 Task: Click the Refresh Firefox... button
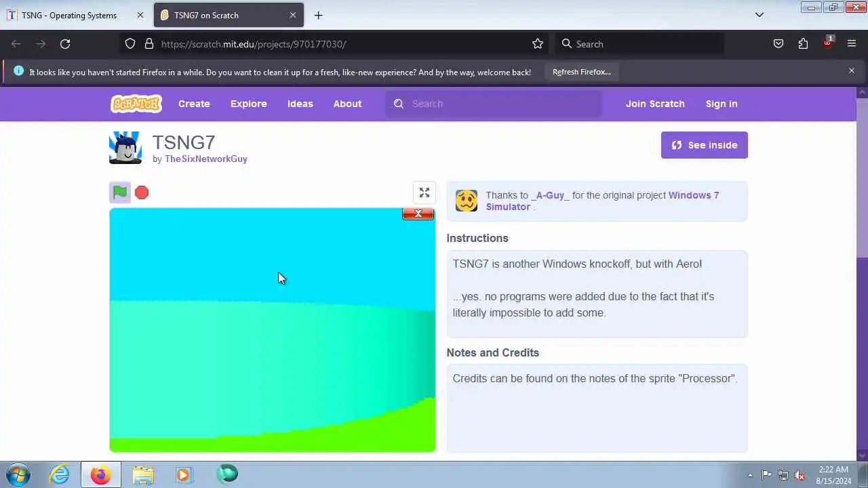[x=582, y=72]
